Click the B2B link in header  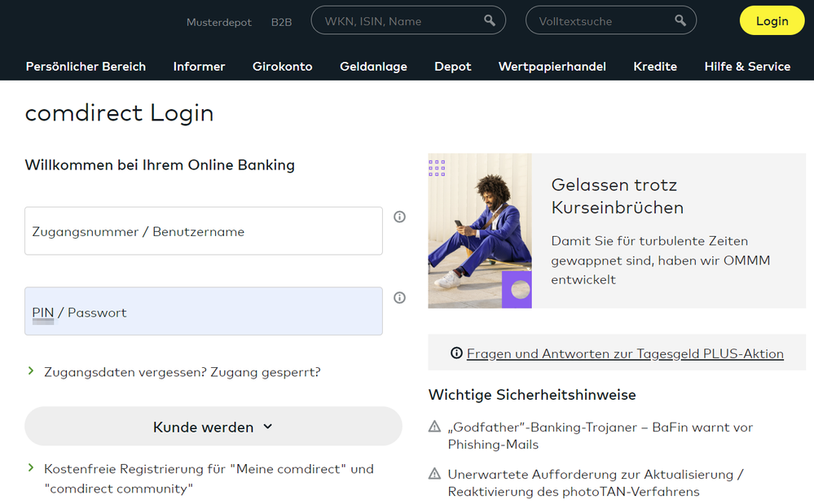pos(281,22)
